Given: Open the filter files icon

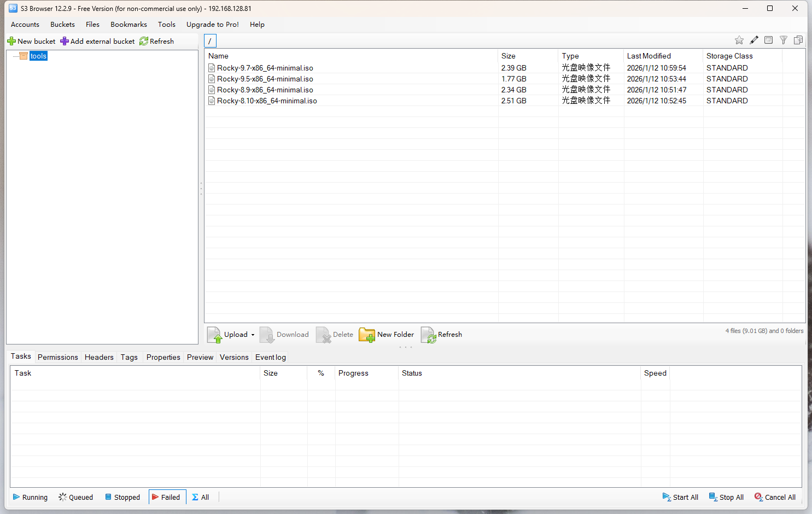Looking at the screenshot, I should (783, 40).
